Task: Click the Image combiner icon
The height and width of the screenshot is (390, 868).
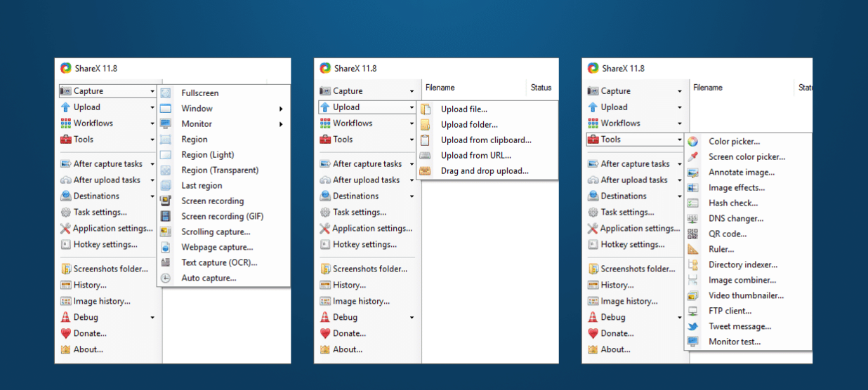Action: pyautogui.click(x=693, y=280)
